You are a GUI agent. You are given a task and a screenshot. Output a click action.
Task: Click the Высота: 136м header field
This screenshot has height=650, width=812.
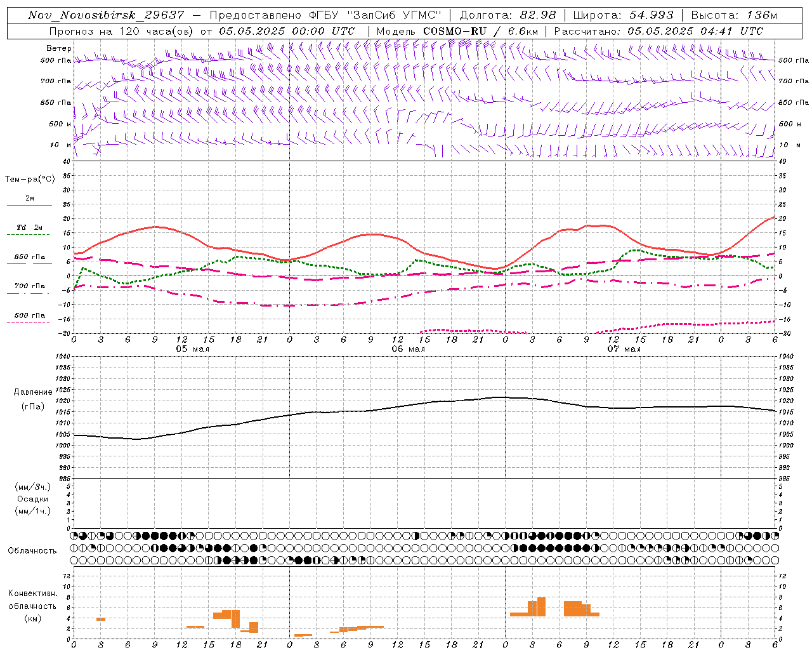coord(734,15)
